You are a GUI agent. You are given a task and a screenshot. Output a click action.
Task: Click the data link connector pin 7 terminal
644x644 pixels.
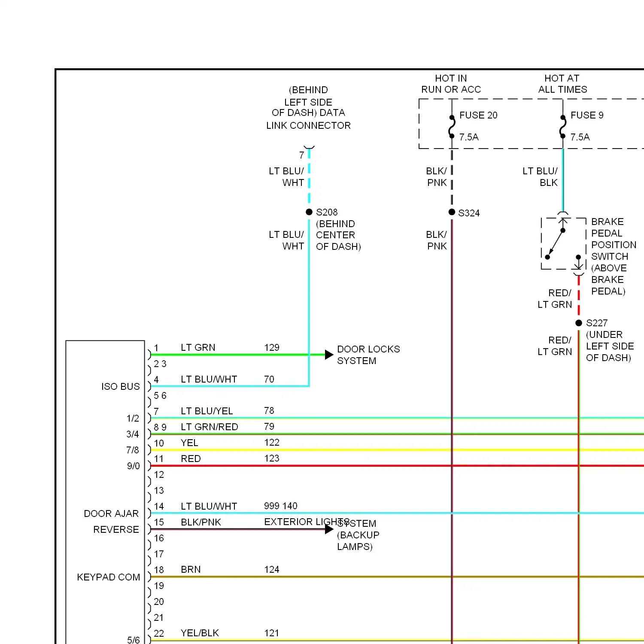click(309, 148)
